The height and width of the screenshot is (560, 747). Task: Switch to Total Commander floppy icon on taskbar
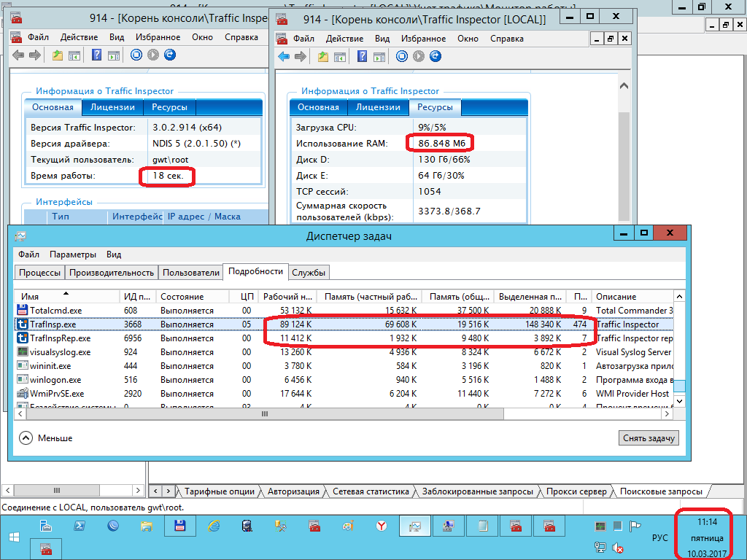click(179, 526)
